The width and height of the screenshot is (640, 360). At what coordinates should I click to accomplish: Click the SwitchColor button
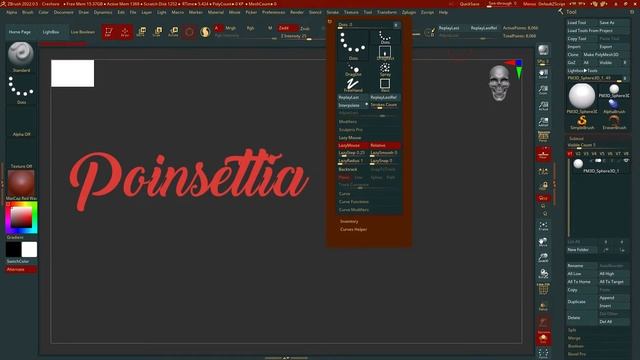click(x=21, y=261)
